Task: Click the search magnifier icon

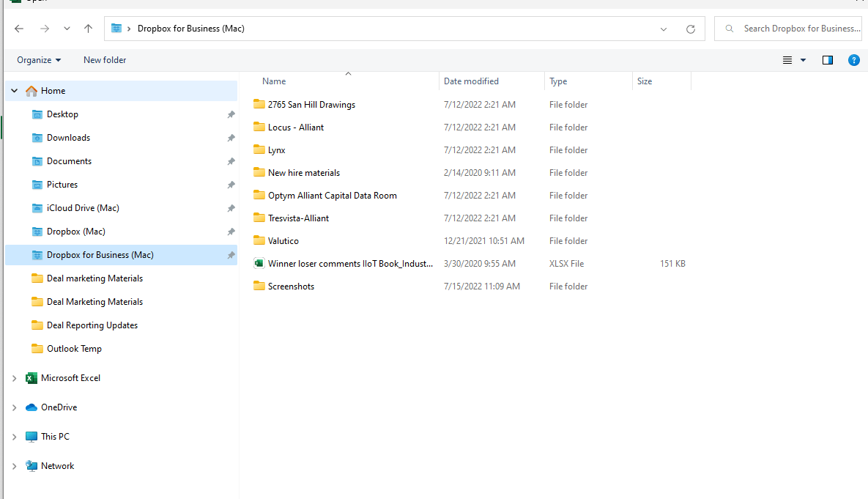Action: coord(730,29)
